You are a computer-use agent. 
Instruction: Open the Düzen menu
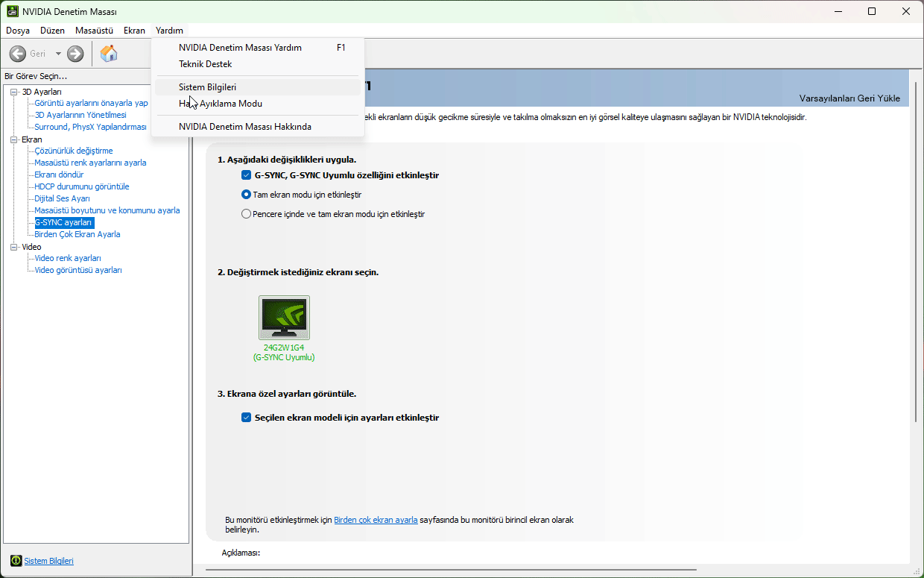(x=52, y=31)
